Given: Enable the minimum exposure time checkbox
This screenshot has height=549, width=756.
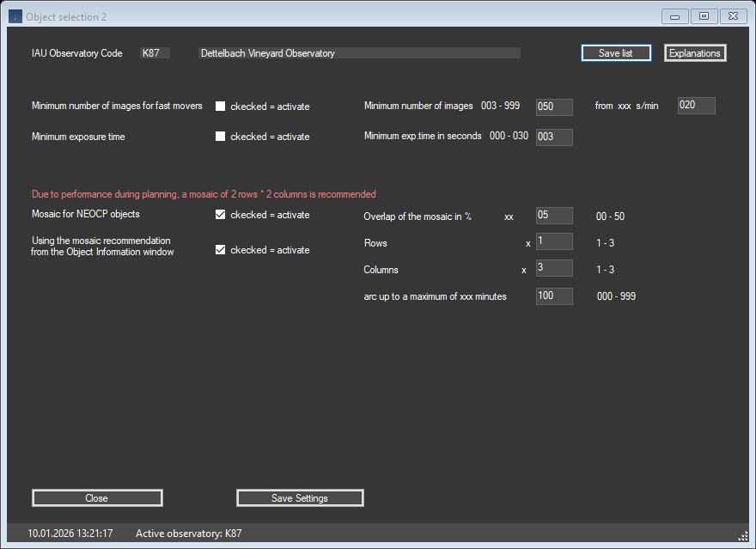Looking at the screenshot, I should click(x=220, y=136).
